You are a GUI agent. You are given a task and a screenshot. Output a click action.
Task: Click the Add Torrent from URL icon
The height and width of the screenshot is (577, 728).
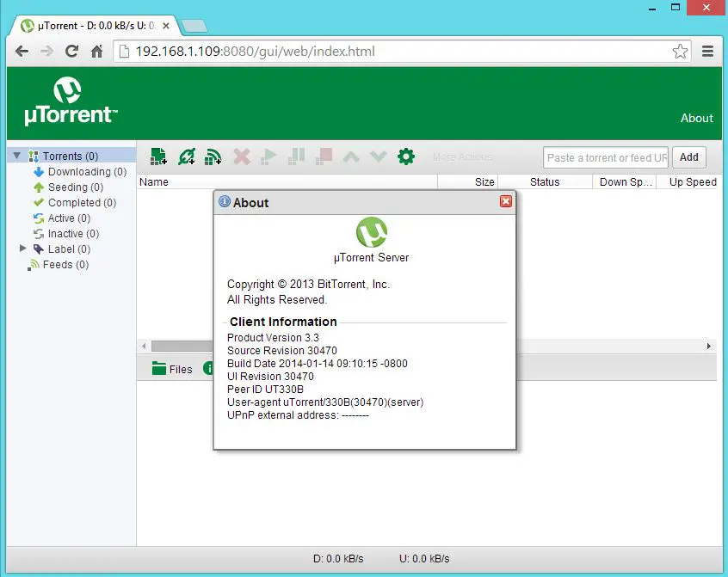click(x=186, y=157)
